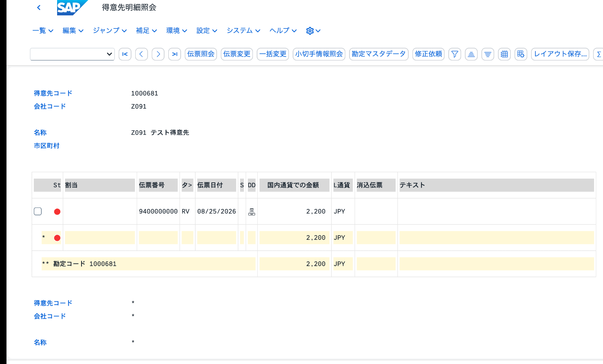Screen dimensions: 603x364
Task: Click the date 08/25/2026
Action: point(217,212)
